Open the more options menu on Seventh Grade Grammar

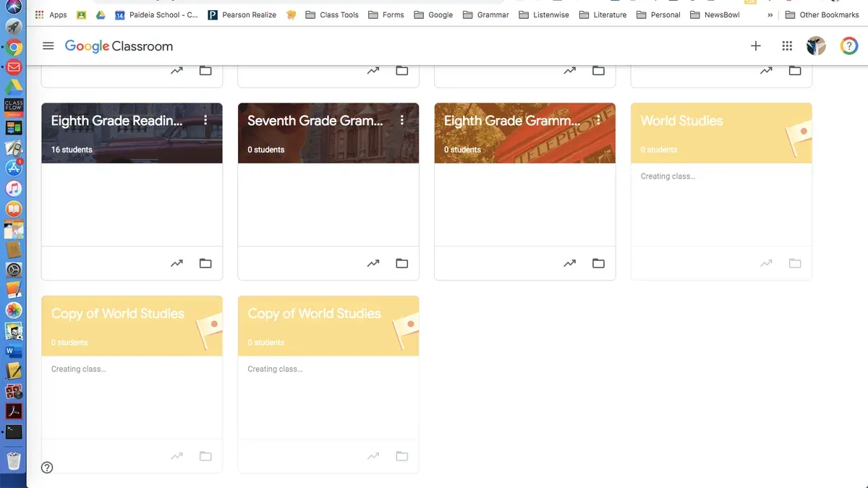[402, 120]
